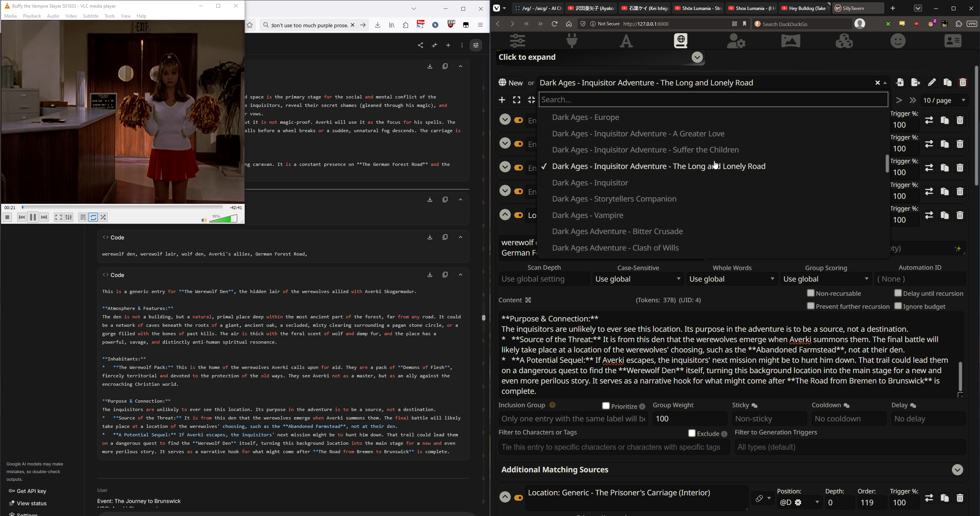This screenshot has width=980, height=516.
Task: Tick the Prioritize inclusion checkbox
Action: [606, 406]
